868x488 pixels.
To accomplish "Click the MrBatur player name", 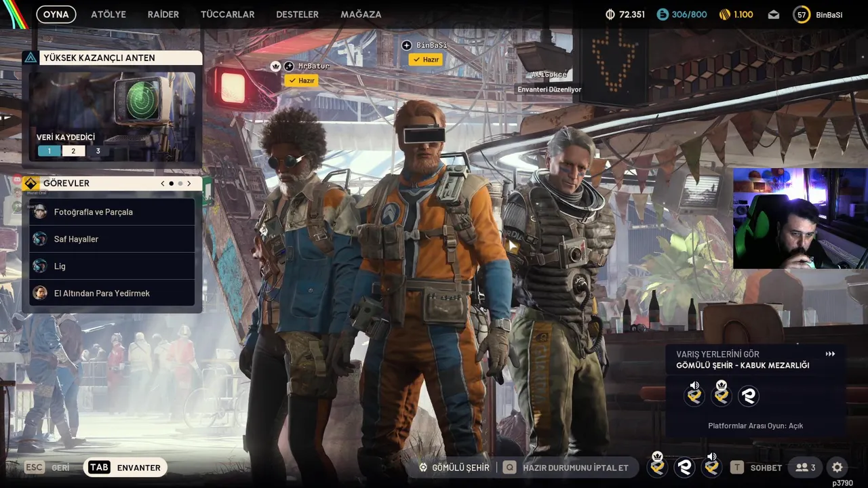I will (314, 66).
